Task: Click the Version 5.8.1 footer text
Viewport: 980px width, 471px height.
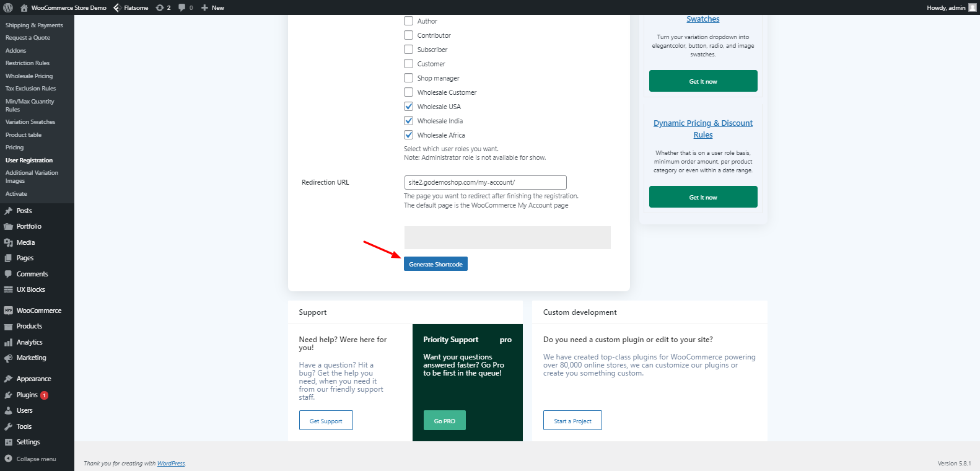Action: pos(954,464)
